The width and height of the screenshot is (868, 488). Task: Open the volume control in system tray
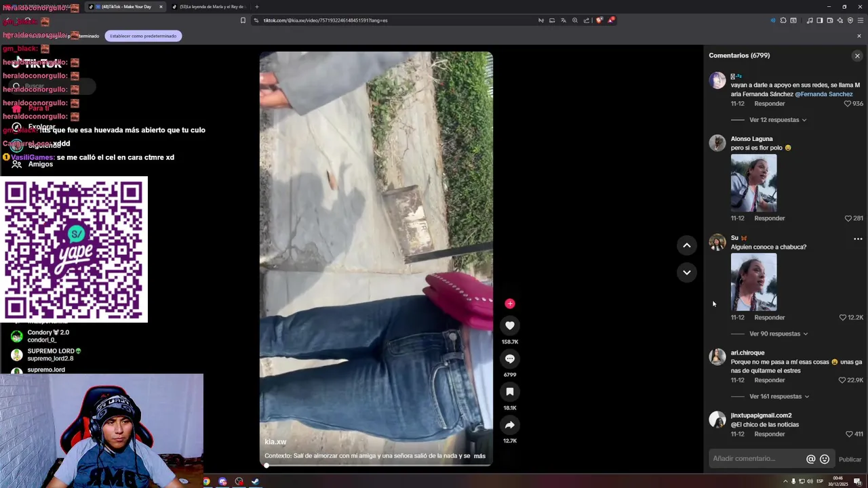coord(810,481)
